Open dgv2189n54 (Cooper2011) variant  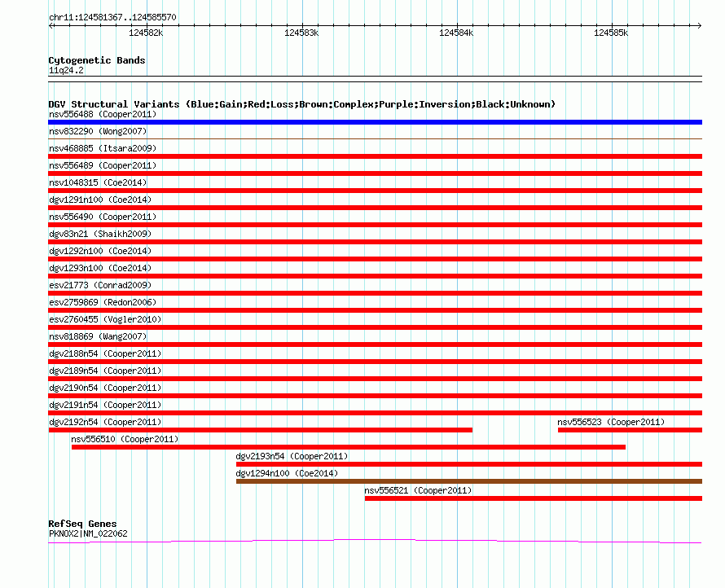click(105, 371)
